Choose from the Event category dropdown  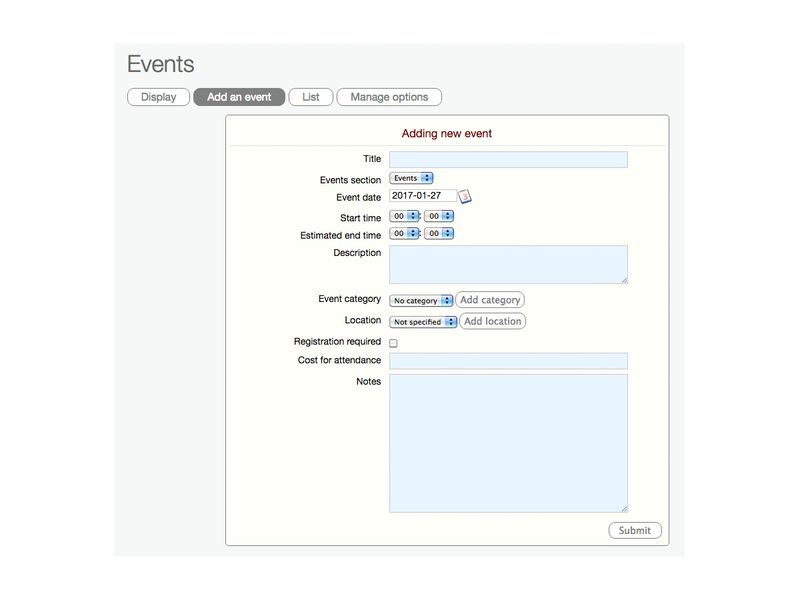point(421,300)
